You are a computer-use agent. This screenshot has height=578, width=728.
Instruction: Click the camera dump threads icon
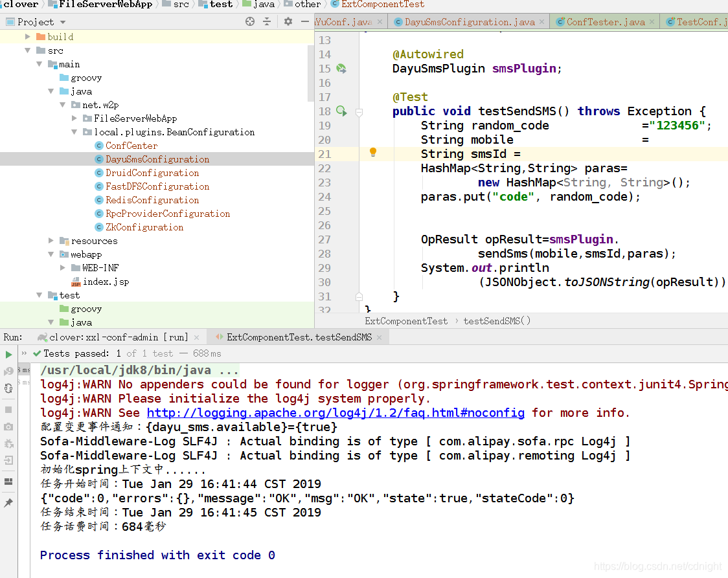tap(8, 427)
